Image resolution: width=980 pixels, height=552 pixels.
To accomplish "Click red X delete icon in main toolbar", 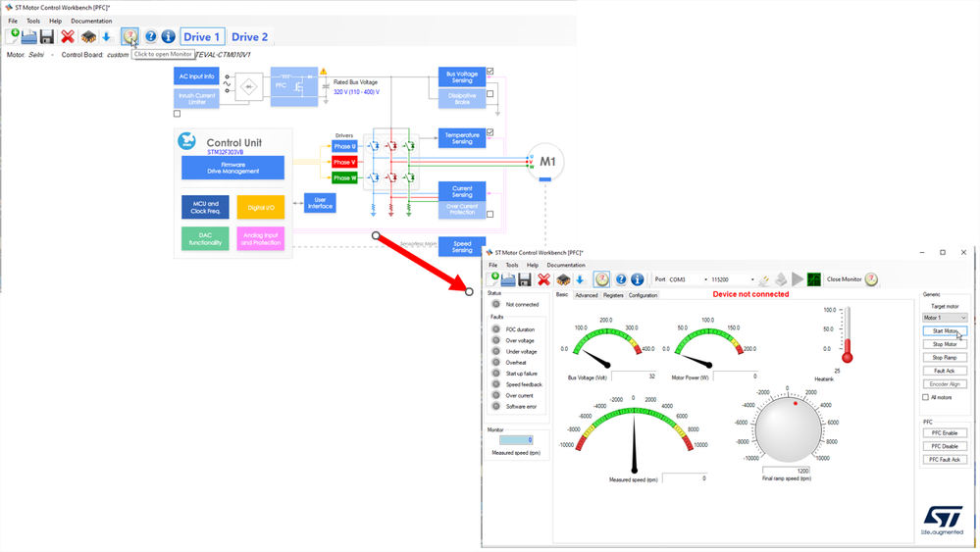I will [x=68, y=37].
